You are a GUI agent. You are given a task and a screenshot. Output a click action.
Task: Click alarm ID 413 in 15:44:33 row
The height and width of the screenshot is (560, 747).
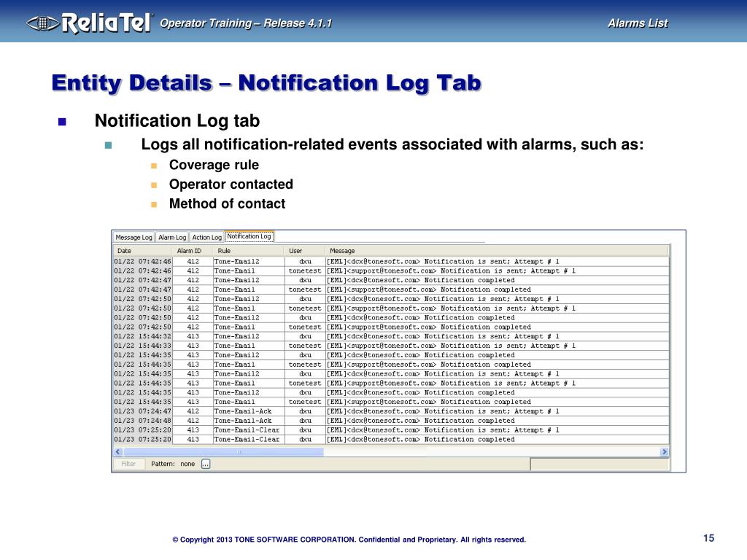pos(193,346)
